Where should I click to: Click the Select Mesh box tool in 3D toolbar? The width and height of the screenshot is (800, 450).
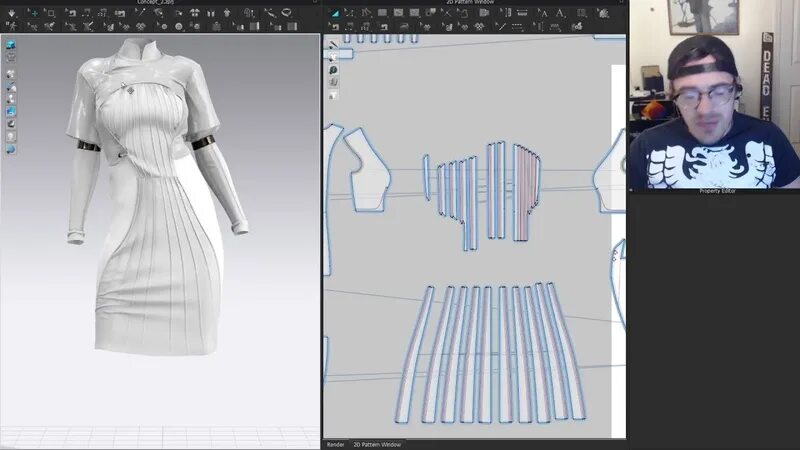(x=50, y=14)
